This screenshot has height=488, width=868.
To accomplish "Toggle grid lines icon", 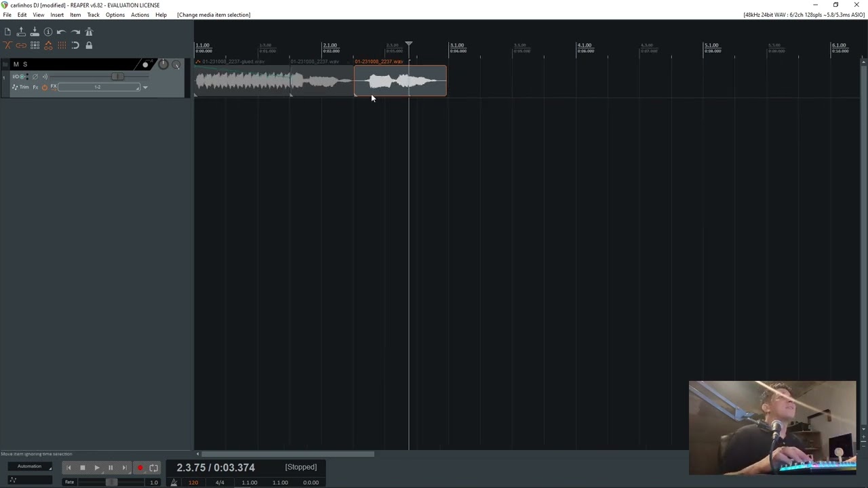I will [x=62, y=45].
